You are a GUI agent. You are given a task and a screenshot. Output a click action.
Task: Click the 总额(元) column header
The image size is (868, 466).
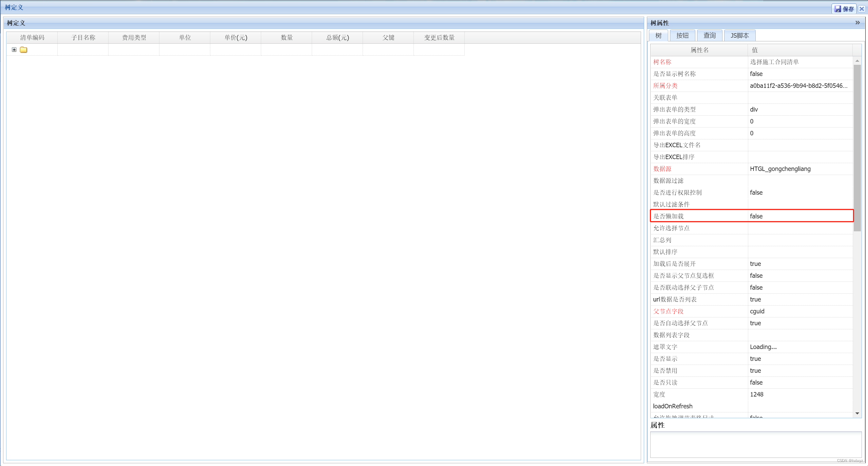337,38
